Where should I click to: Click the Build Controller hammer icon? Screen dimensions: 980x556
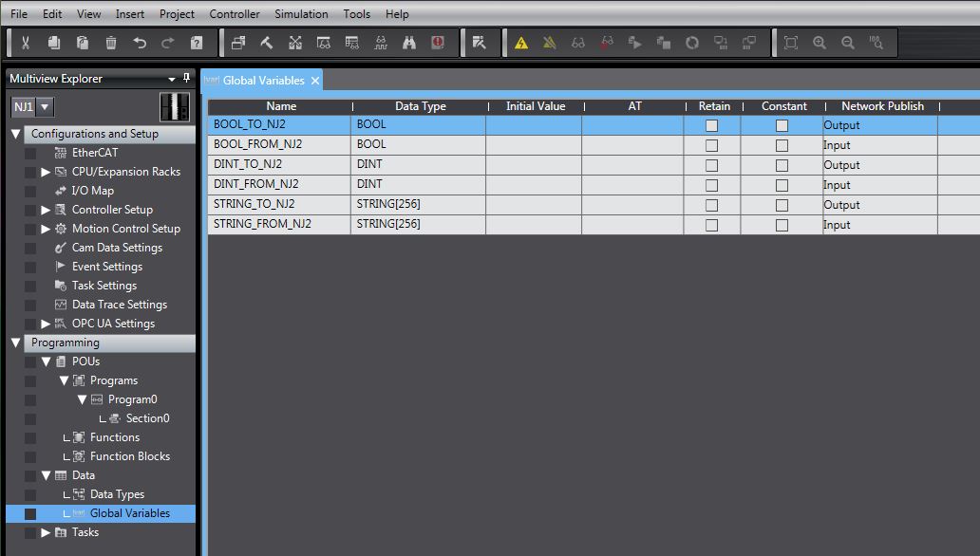point(266,43)
